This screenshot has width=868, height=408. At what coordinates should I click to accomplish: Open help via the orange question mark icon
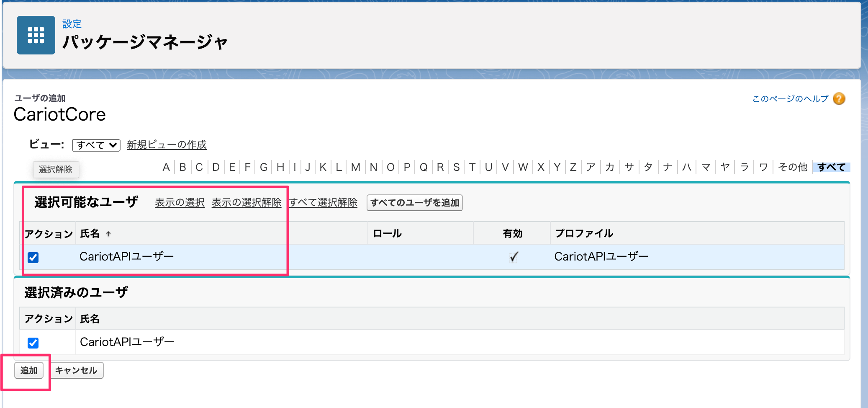point(839,98)
